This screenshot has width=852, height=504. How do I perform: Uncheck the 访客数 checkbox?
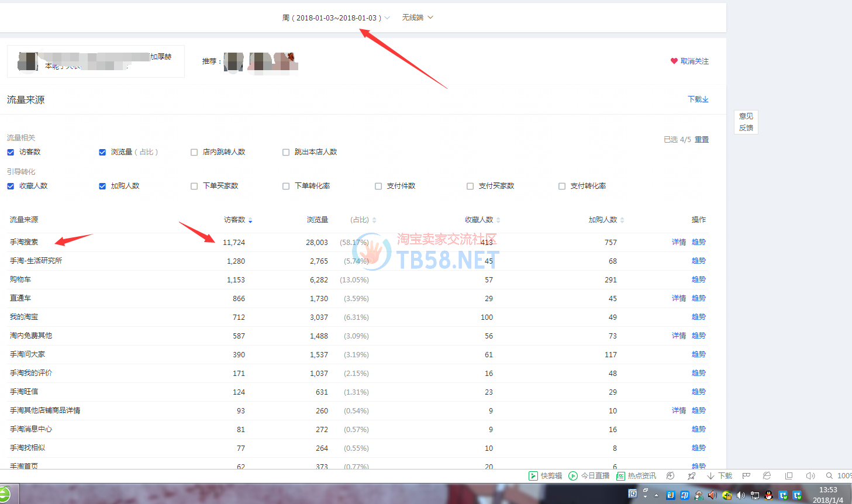[11, 152]
